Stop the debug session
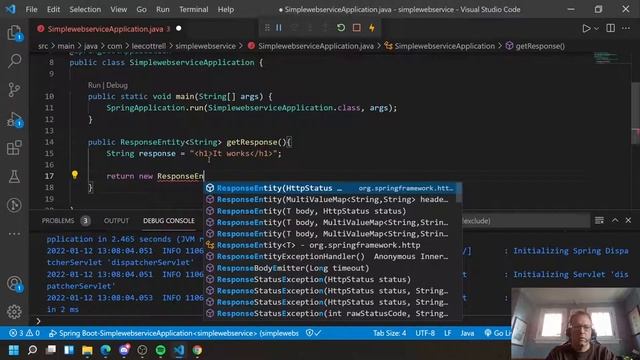 [x=356, y=28]
